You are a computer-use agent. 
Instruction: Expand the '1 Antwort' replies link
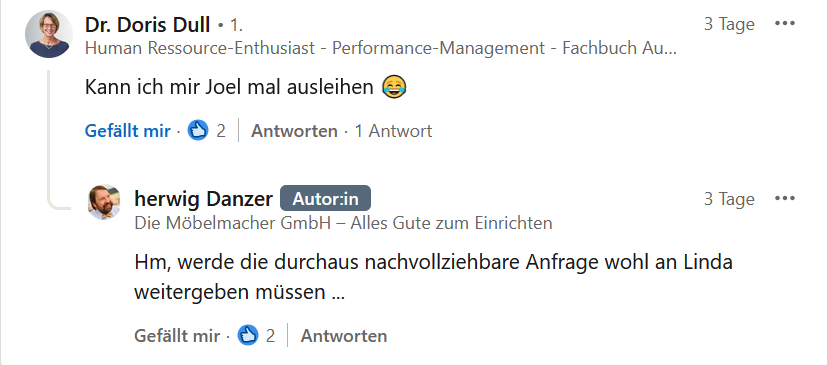point(393,131)
